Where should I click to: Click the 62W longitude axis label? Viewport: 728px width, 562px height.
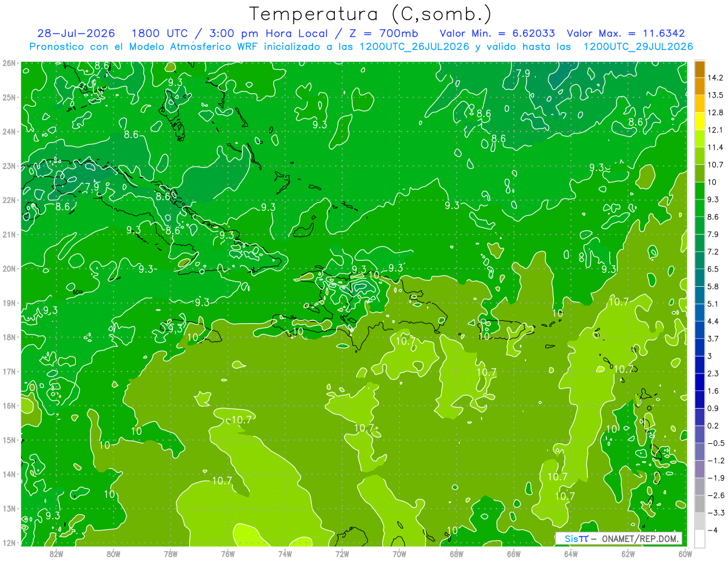tap(628, 554)
